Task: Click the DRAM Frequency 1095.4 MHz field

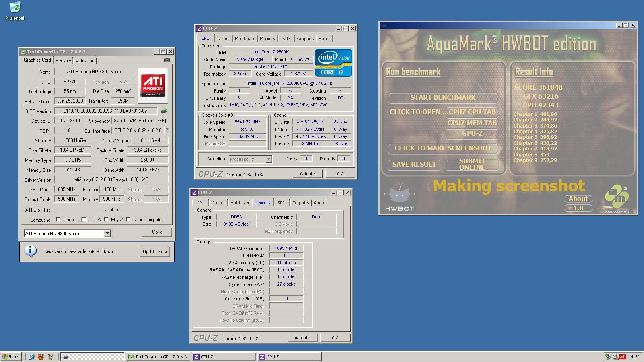Action: (x=286, y=248)
